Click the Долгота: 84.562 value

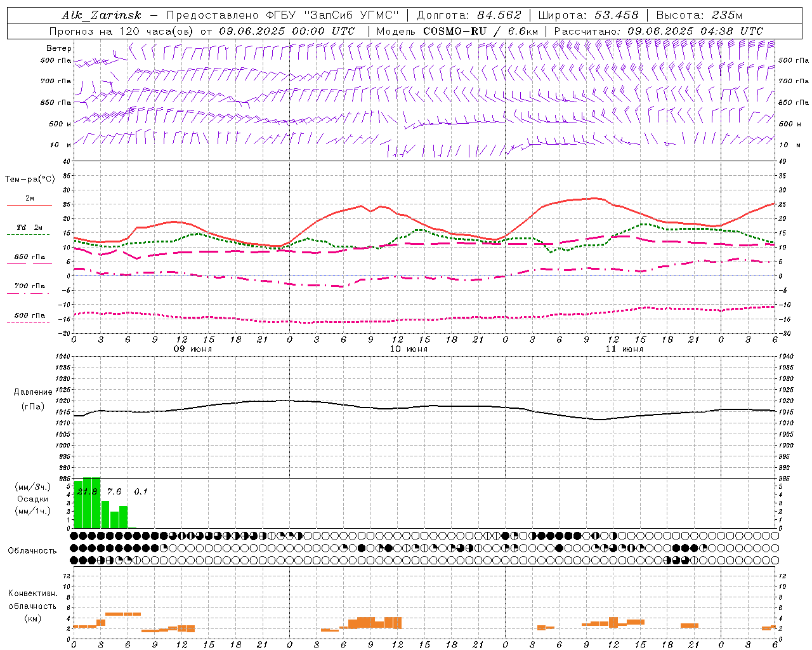click(469, 15)
